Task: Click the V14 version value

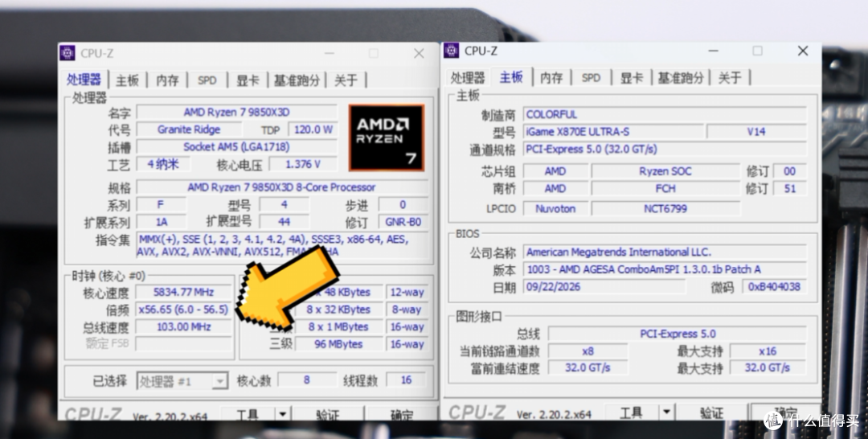Action: click(x=756, y=132)
